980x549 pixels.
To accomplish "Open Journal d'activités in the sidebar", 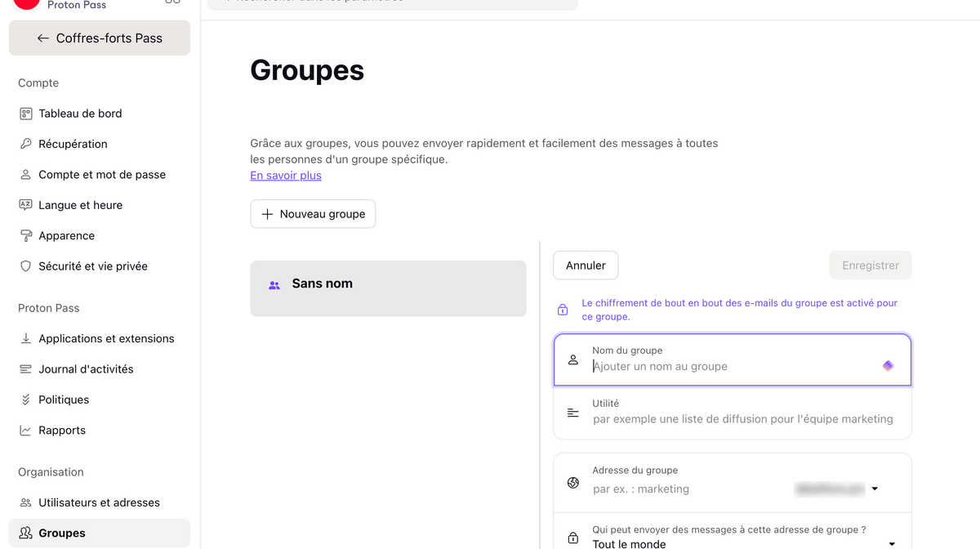I will coord(86,369).
